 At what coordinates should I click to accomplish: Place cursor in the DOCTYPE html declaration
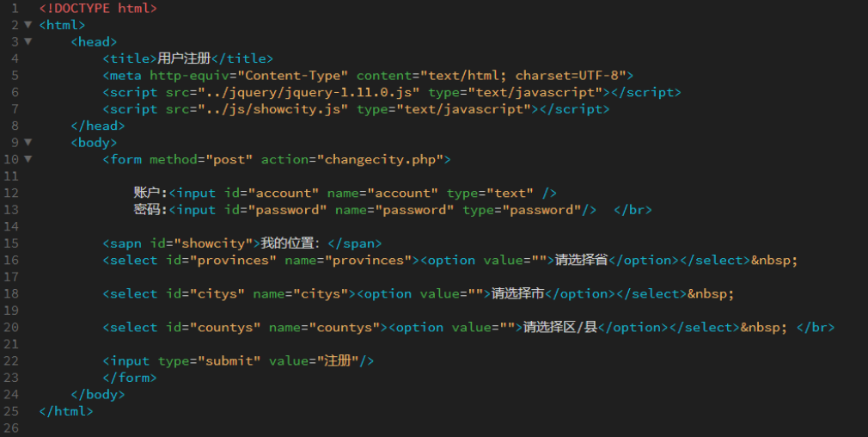pyautogui.click(x=98, y=9)
